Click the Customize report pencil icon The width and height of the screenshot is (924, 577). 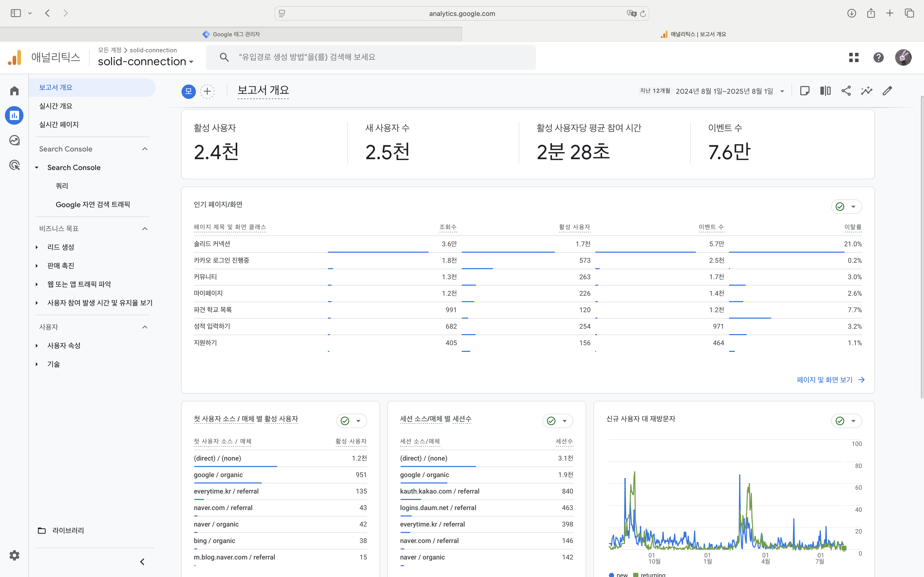tap(887, 91)
